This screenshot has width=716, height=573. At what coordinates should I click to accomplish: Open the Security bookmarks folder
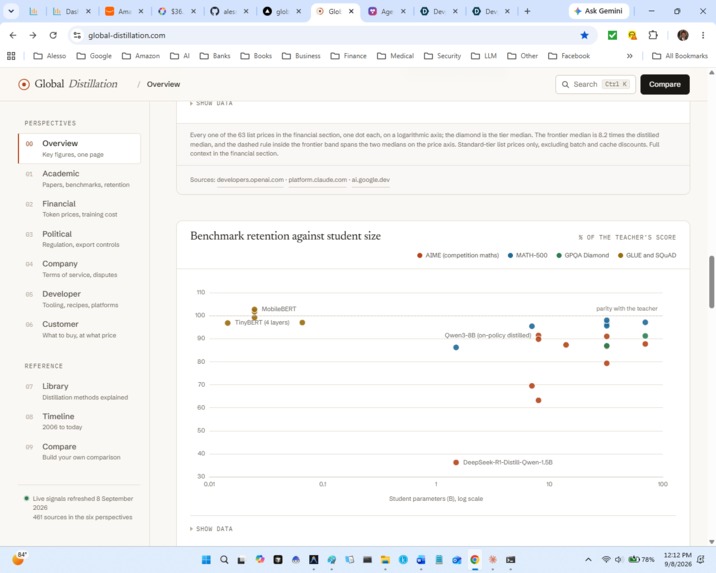click(x=442, y=56)
